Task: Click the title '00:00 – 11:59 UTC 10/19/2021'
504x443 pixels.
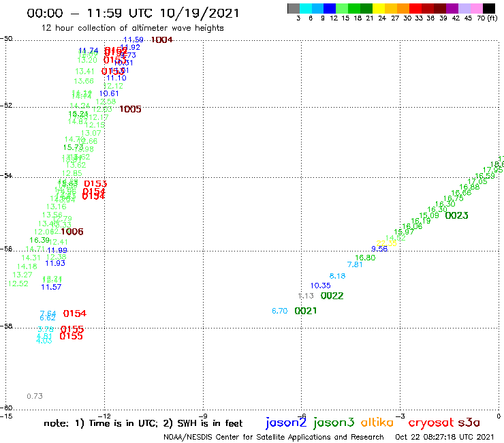Action: (x=133, y=13)
